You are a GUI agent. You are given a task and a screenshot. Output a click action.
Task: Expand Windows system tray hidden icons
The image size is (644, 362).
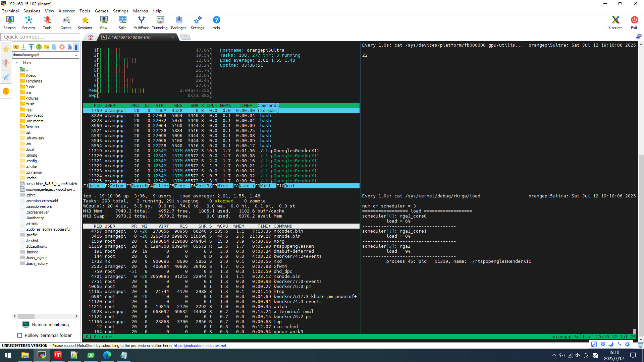click(554, 355)
